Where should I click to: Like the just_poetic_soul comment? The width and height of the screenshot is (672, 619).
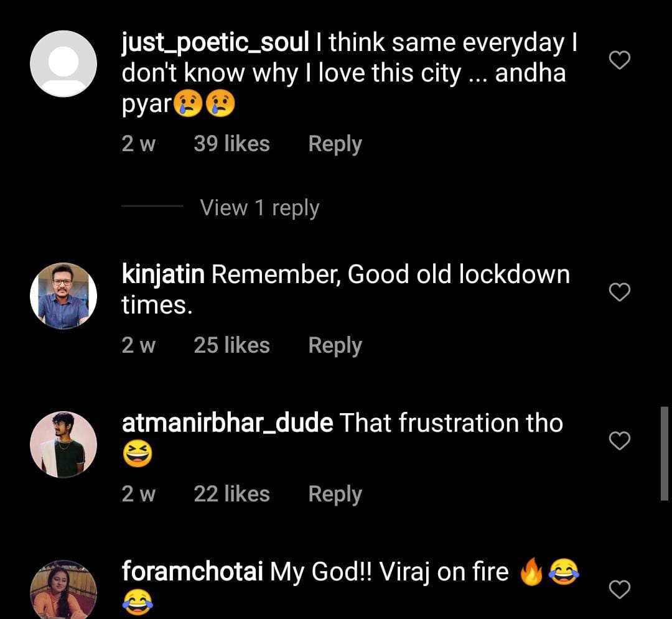(x=619, y=60)
